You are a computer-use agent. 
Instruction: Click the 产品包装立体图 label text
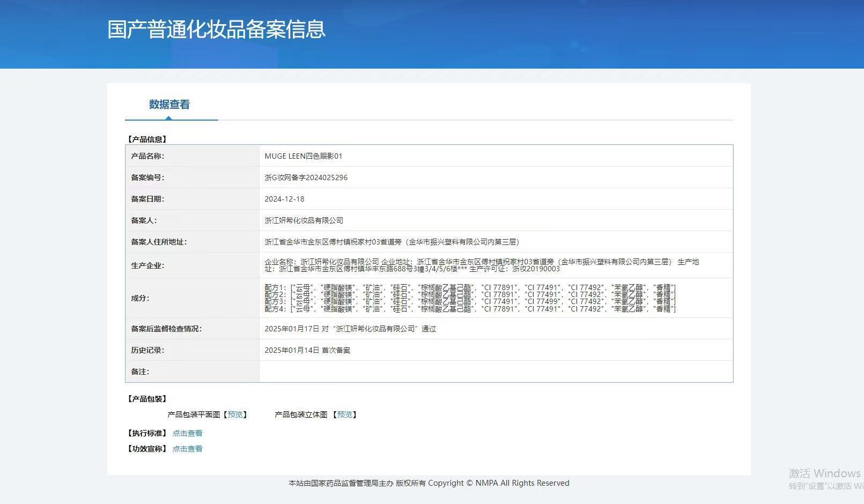tap(301, 414)
